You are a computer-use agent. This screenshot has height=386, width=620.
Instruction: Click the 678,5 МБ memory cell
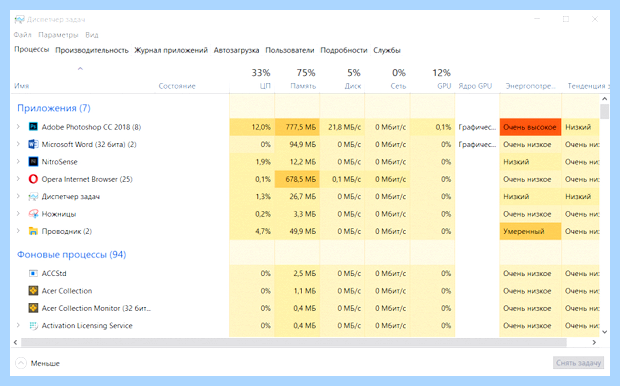(x=297, y=179)
